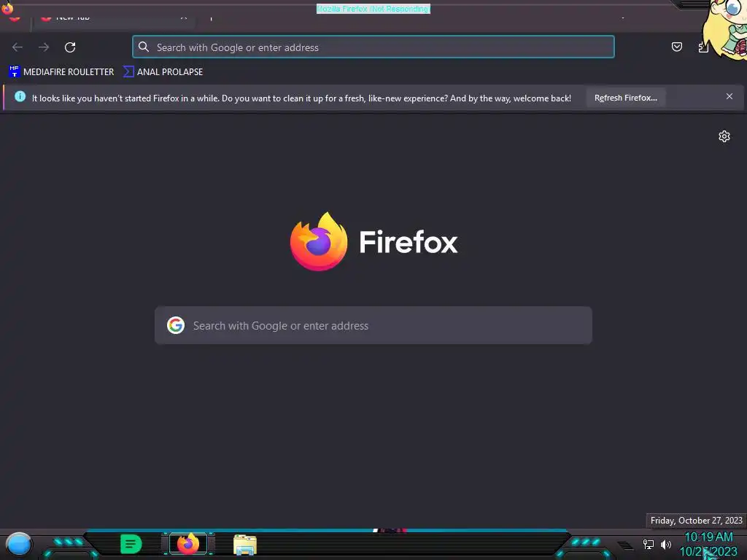The height and width of the screenshot is (560, 747).
Task: Close the New Tab tab
Action: (183, 18)
